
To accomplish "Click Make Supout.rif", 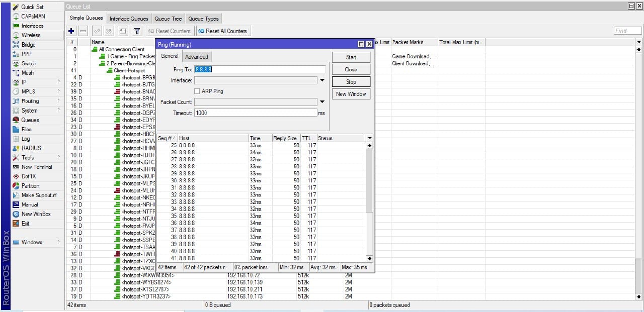I will [x=39, y=195].
